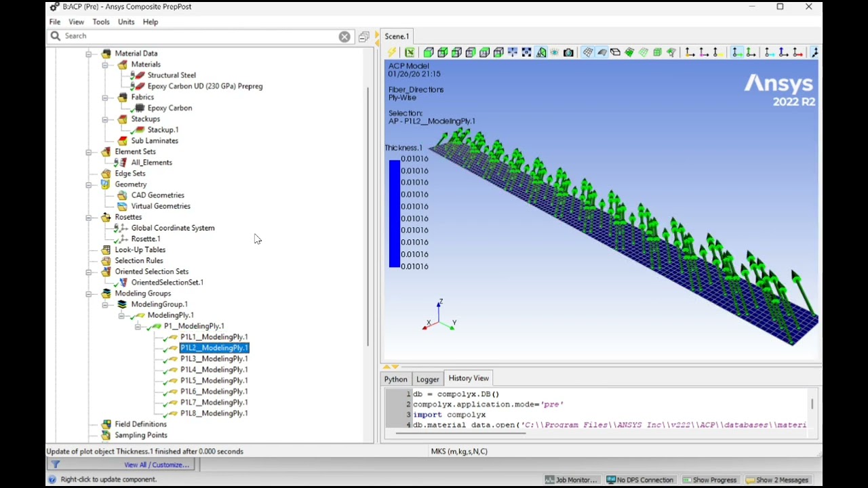Open the Units menu

[x=126, y=22]
